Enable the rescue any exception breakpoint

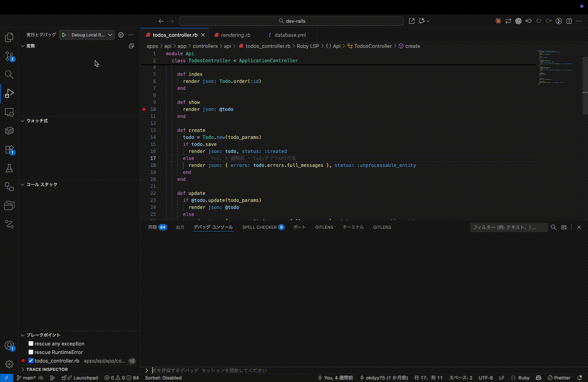31,343
